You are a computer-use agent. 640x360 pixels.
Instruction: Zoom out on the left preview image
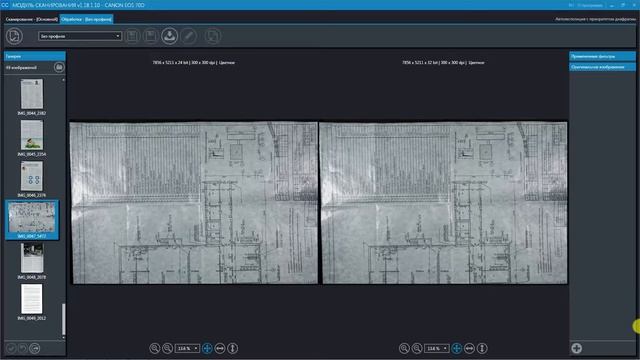(167, 348)
